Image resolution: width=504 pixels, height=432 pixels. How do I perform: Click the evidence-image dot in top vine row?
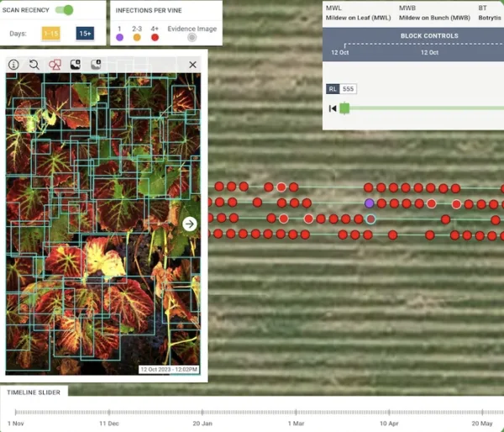[x=281, y=187]
